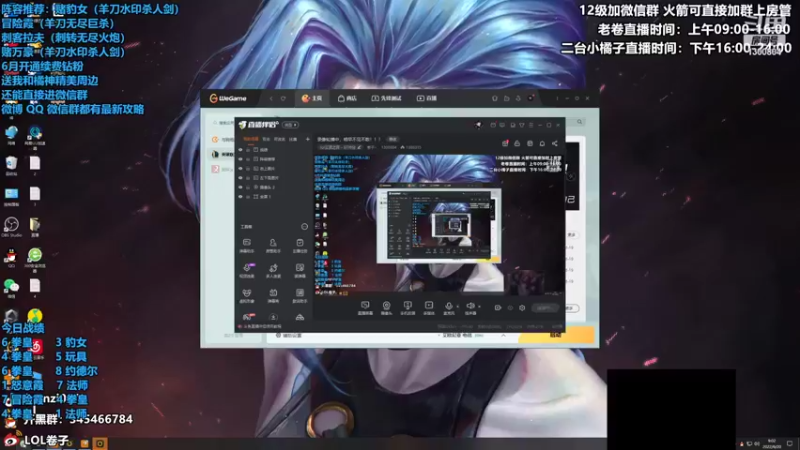
Task: Click the orange taskbar application icon
Action: pos(100,443)
